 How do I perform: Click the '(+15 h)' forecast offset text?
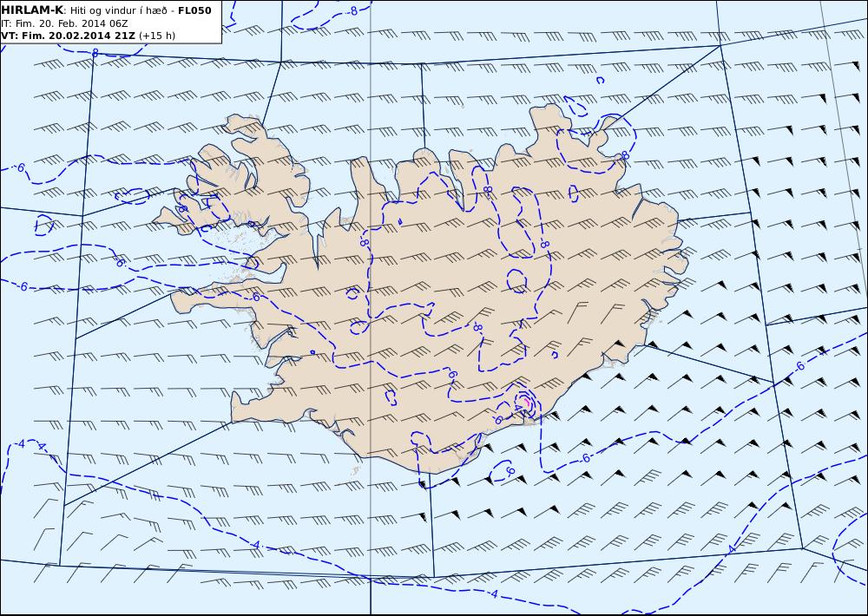point(156,36)
